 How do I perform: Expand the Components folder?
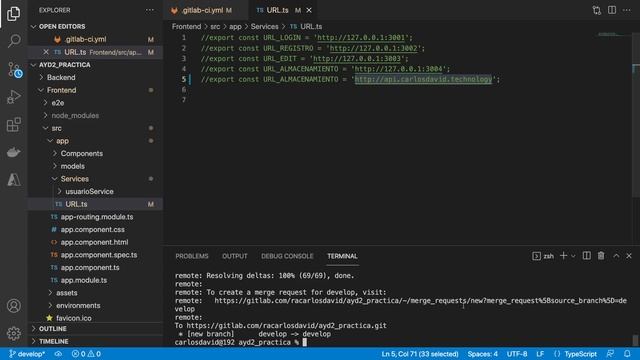coord(82,153)
